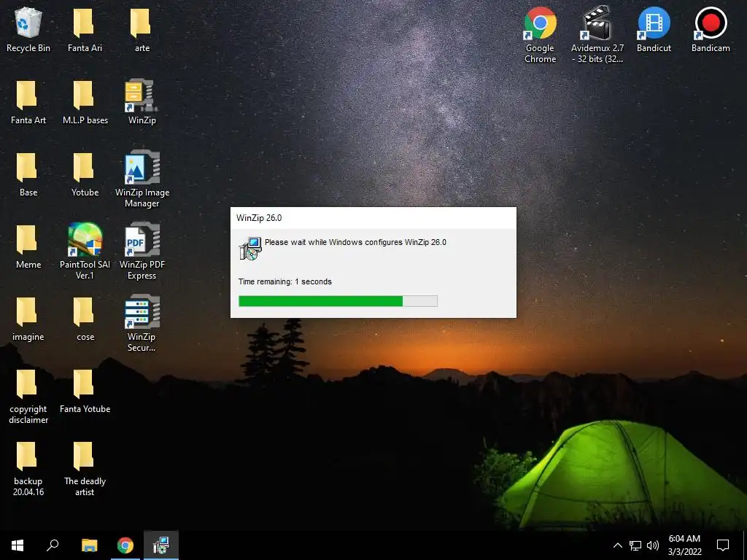Screen dimensions: 747x560
Task: Select the backup 20.04.16 folder
Action: (x=28, y=469)
